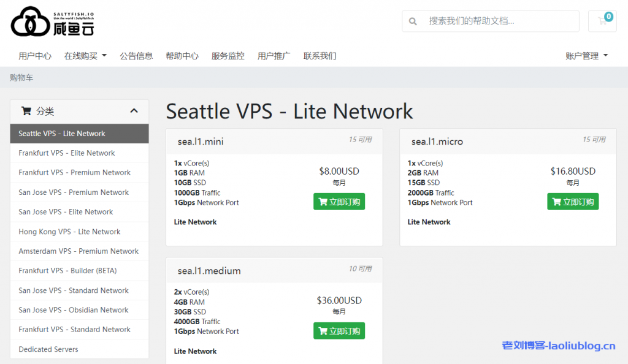
Task: Click the SaltyFish 咸鱼云 logo
Action: point(52,22)
